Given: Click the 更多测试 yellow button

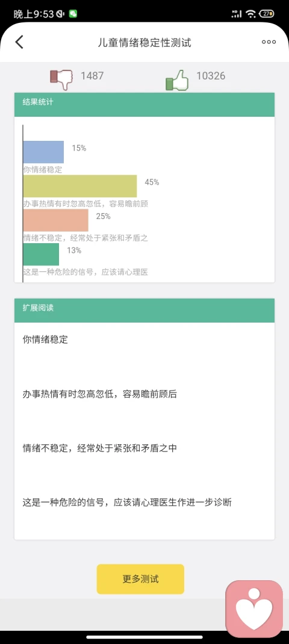Looking at the screenshot, I should (x=140, y=579).
